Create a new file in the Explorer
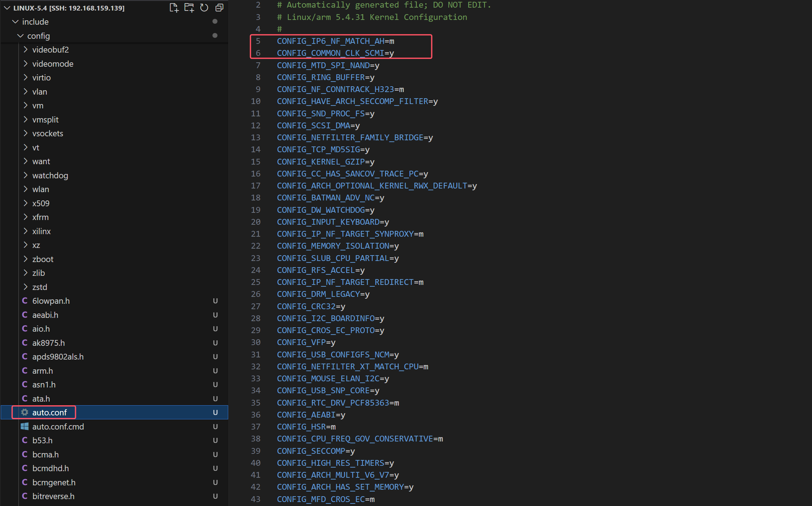 [174, 8]
